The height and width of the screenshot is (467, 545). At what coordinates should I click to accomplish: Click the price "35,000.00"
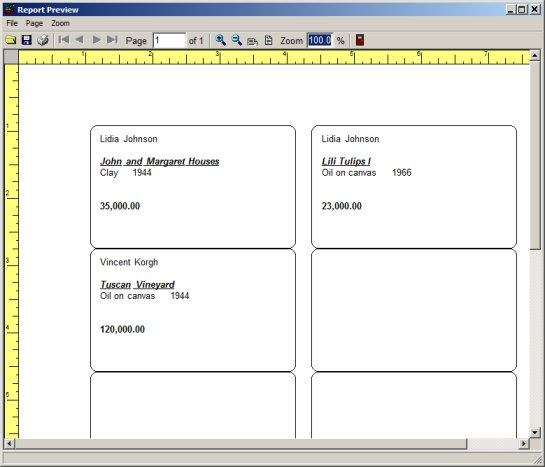point(120,206)
